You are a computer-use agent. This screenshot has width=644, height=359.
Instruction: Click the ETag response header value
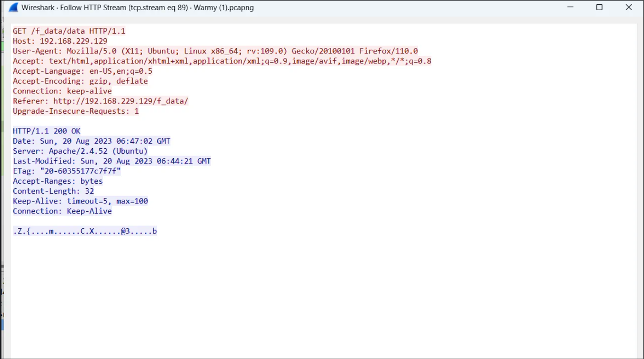[80, 171]
